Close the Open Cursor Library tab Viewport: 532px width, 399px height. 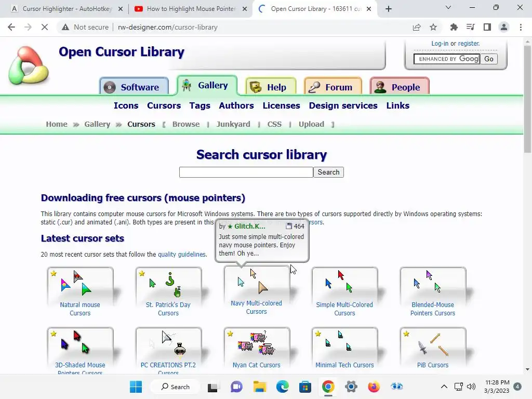pyautogui.click(x=369, y=9)
